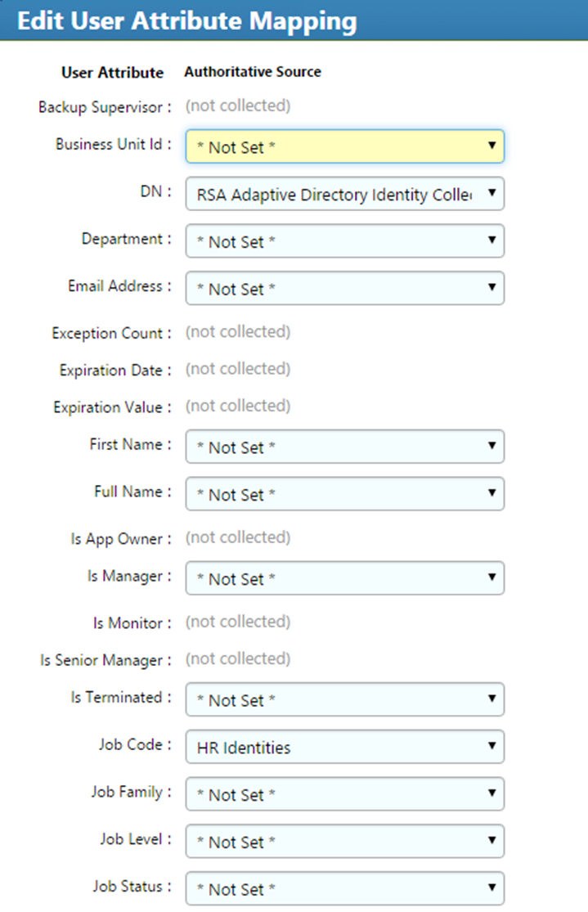
Task: Click the arrow on Job Status dropdown
Action: pyautogui.click(x=493, y=888)
